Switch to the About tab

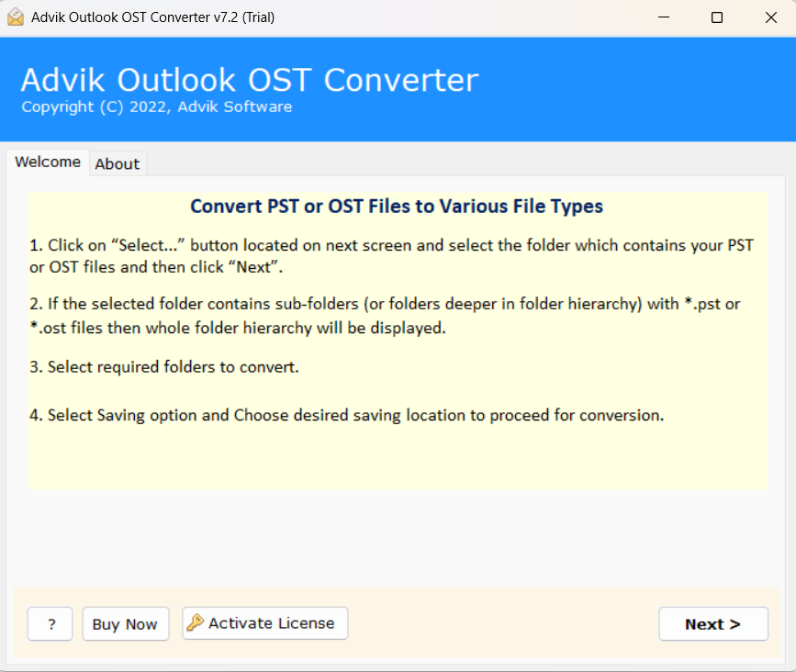[118, 164]
